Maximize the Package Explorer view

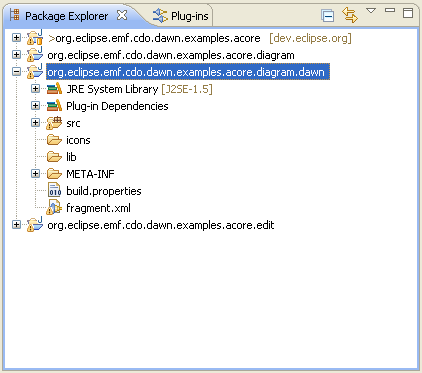click(408, 13)
